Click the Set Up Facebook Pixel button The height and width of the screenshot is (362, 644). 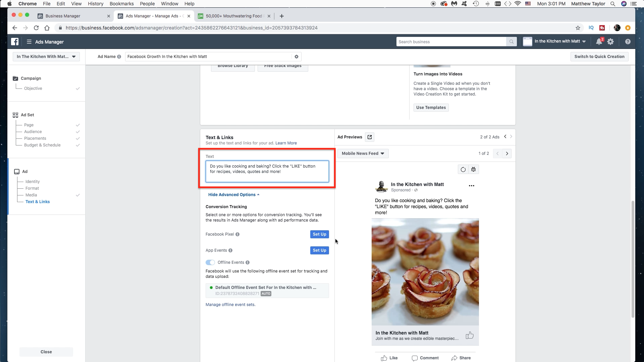click(319, 234)
